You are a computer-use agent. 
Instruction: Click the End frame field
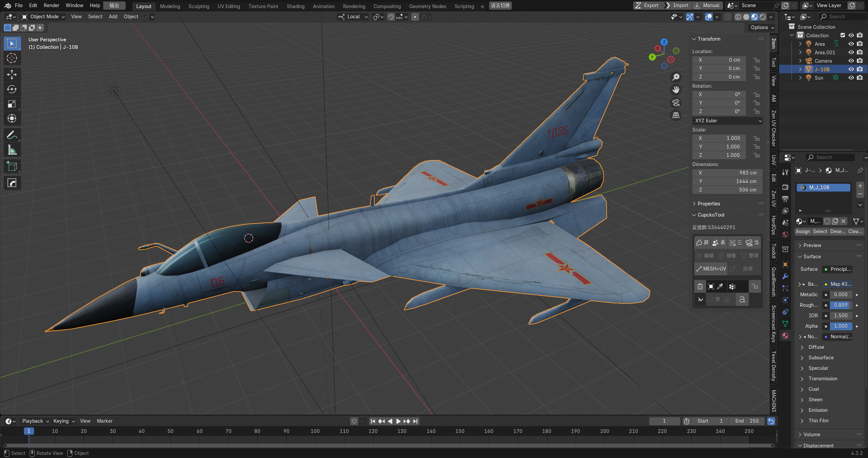(747, 421)
